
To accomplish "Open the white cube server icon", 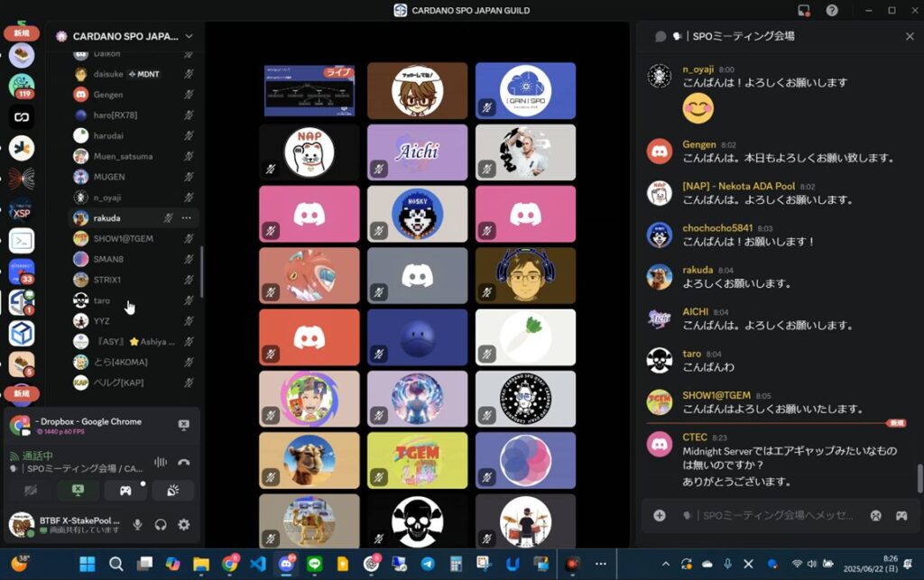I will [22, 333].
